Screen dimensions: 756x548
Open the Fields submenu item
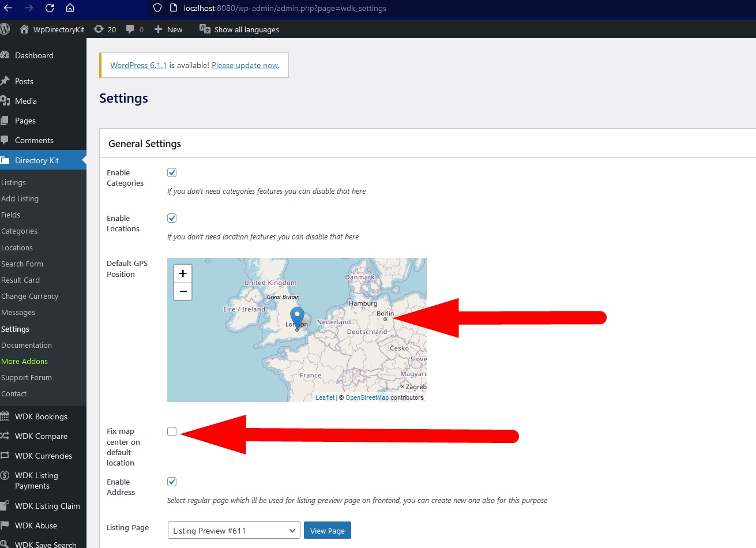(10, 215)
